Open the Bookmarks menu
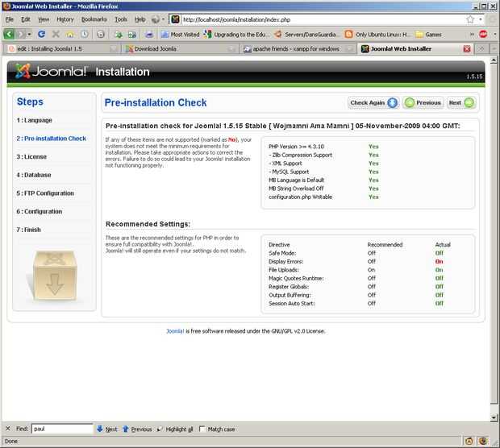The height and width of the screenshot is (448, 500). point(94,19)
